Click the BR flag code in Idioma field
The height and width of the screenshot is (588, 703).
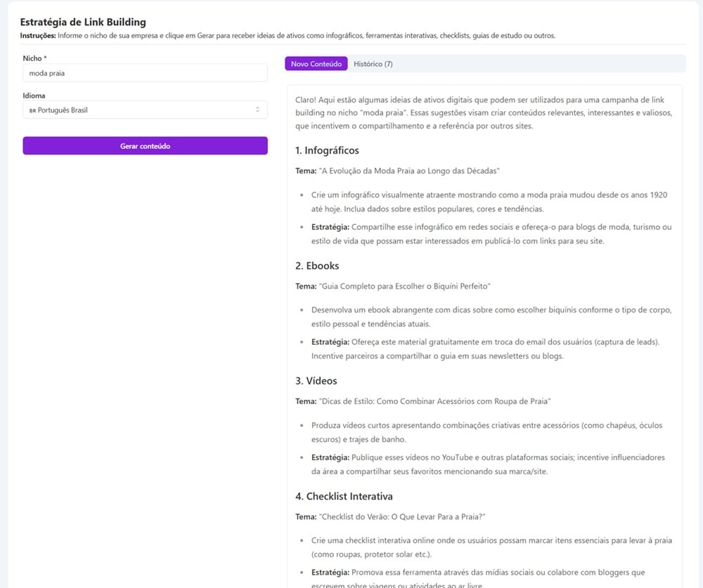(x=32, y=111)
